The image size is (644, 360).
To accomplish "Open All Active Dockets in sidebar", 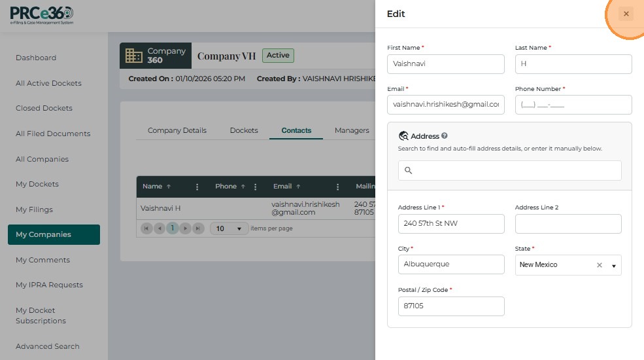I will coord(48,83).
